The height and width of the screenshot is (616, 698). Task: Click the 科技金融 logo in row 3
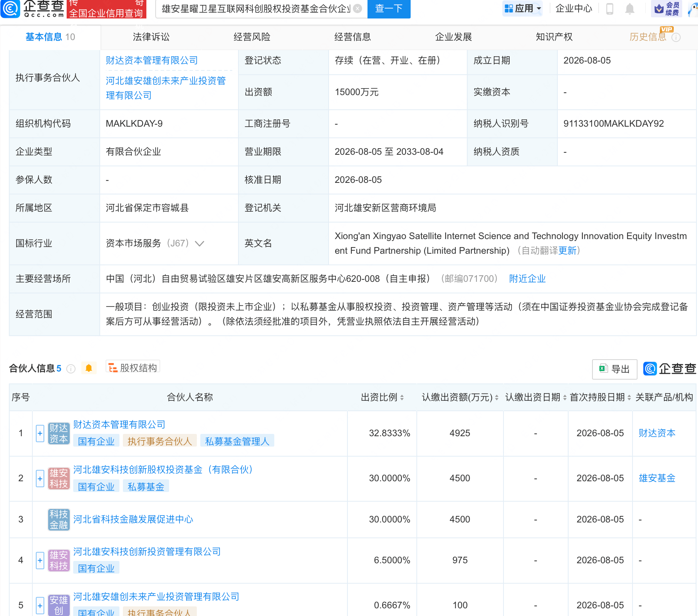[x=59, y=520]
